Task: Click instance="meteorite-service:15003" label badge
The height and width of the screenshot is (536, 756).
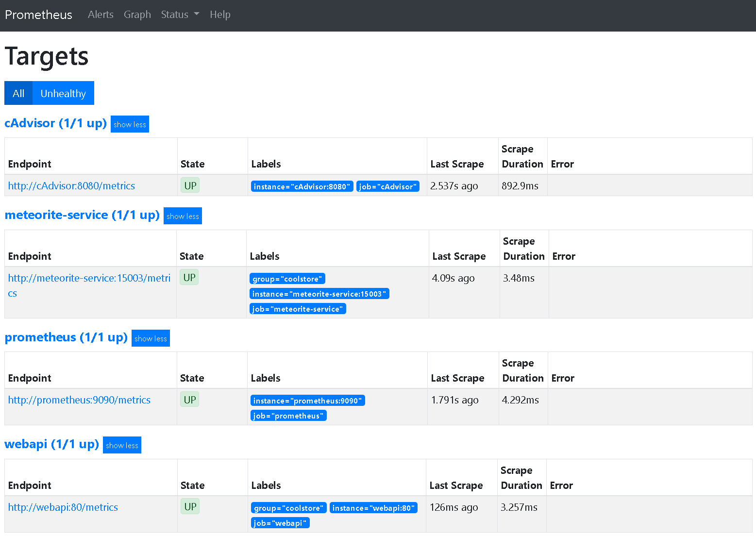Action: click(x=319, y=294)
